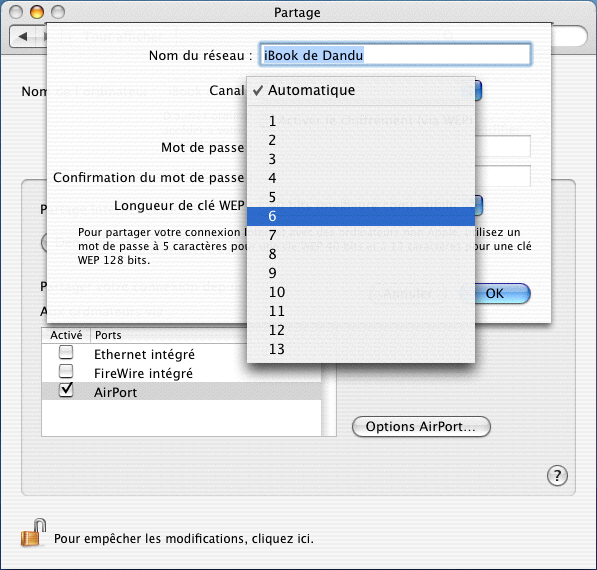Select the AirPort row in ports list
This screenshot has height=570, width=597.
click(x=182, y=391)
